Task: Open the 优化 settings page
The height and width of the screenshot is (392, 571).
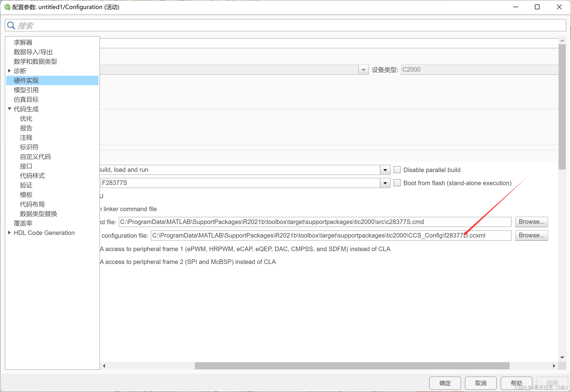Action: [26, 119]
